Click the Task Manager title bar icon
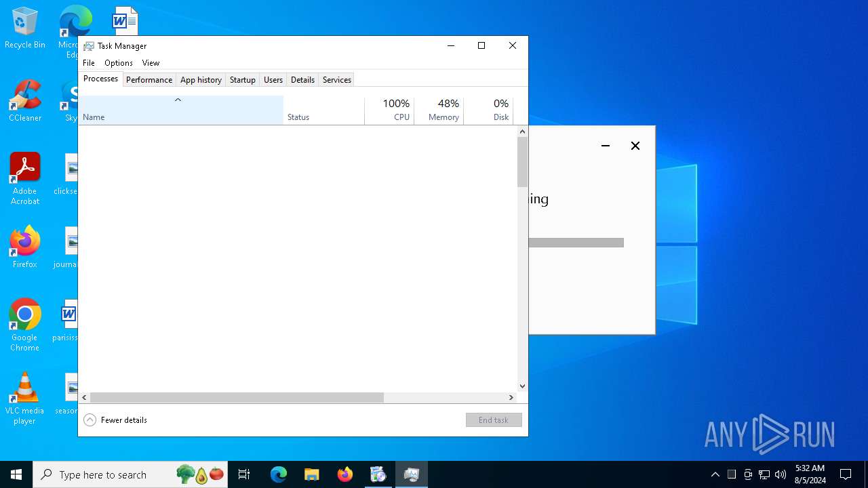868x488 pixels. click(89, 46)
